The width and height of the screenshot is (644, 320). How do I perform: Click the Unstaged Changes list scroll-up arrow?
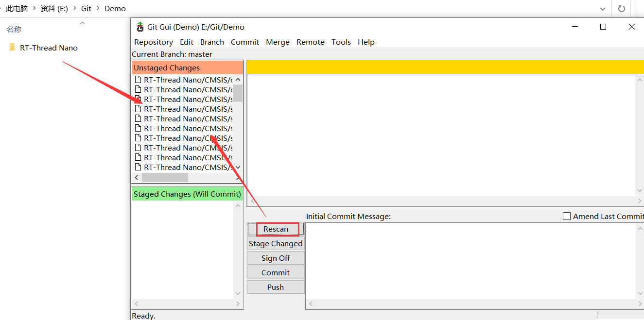click(x=238, y=79)
